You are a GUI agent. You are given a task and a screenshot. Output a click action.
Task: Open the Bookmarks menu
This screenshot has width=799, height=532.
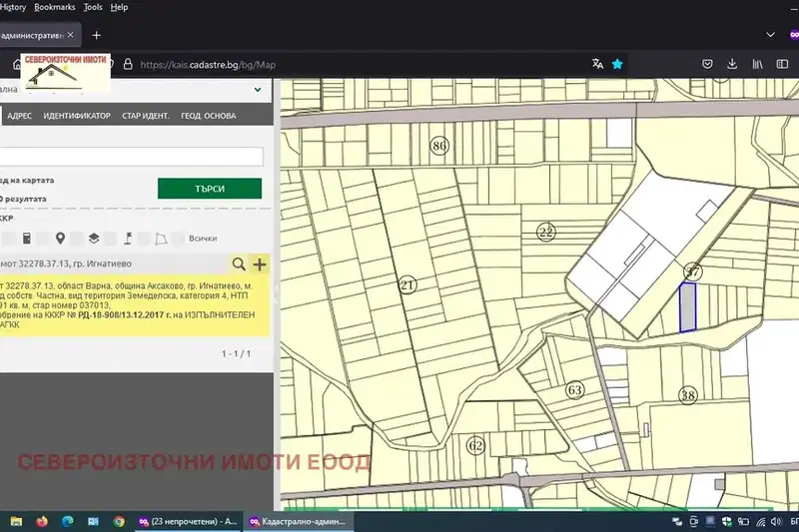55,7
